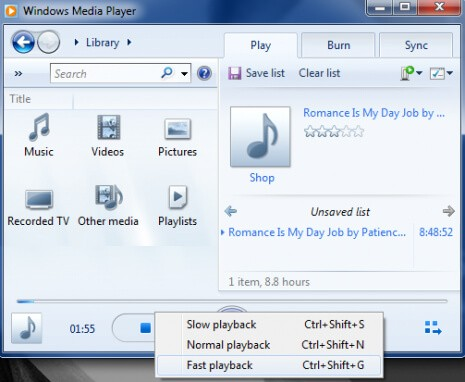Open the search options dropdown arrow
Screen dimensions: 465x382
[x=184, y=74]
